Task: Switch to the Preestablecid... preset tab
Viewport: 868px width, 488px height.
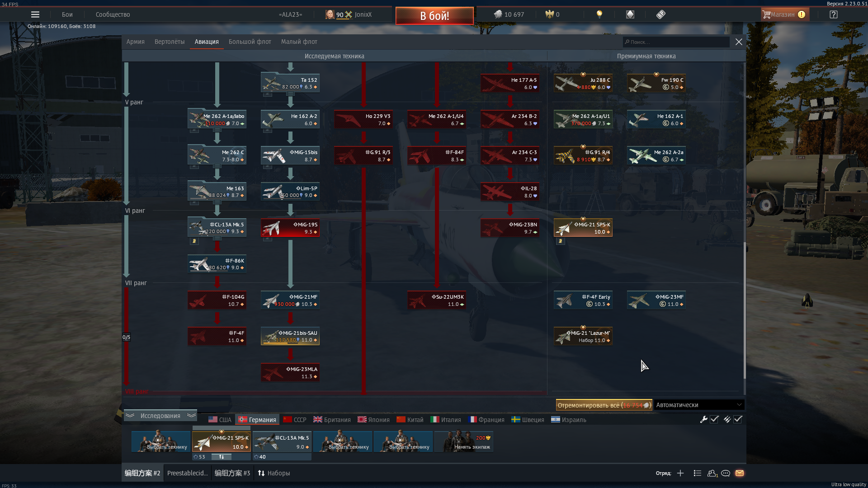Action: pos(187,473)
